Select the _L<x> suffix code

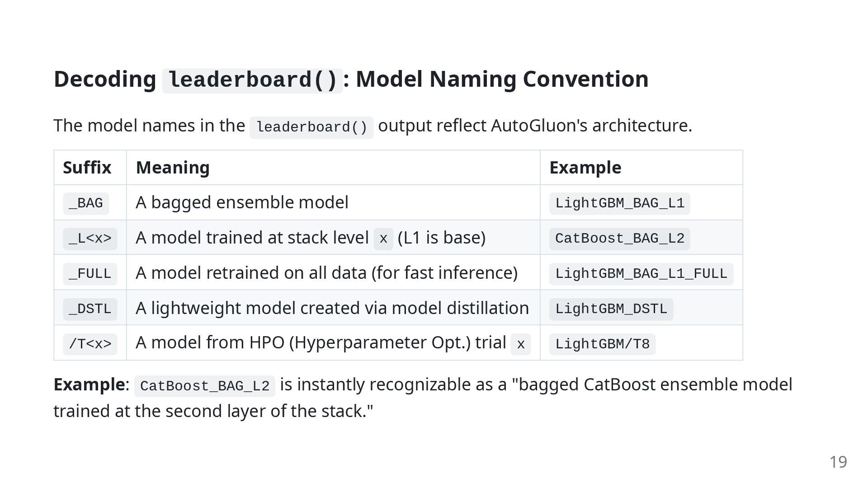90,239
